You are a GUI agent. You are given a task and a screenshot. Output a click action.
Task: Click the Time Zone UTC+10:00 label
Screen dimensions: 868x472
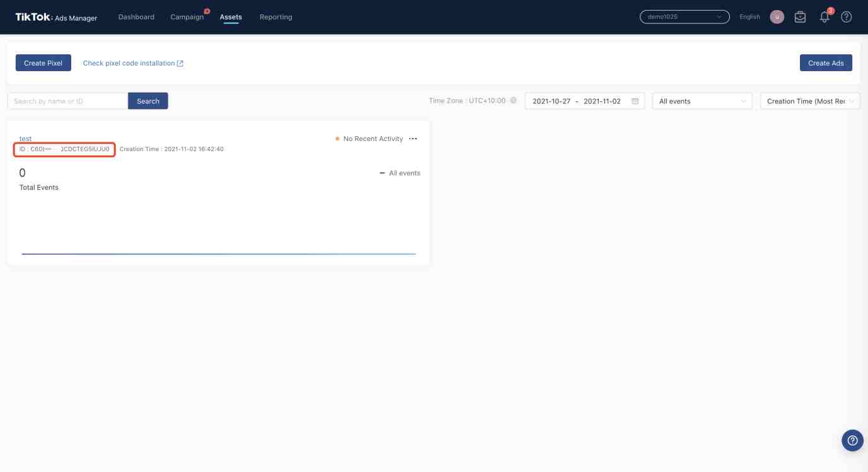[467, 101]
